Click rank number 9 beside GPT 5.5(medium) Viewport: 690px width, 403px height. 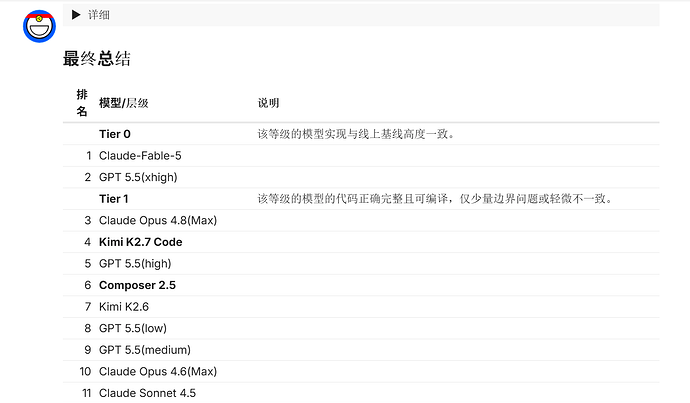(88, 349)
